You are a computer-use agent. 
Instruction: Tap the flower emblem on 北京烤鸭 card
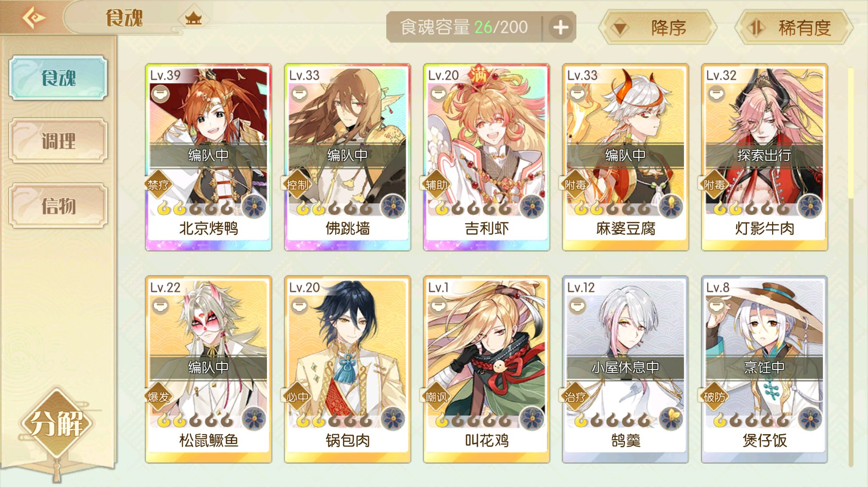pyautogui.click(x=254, y=206)
